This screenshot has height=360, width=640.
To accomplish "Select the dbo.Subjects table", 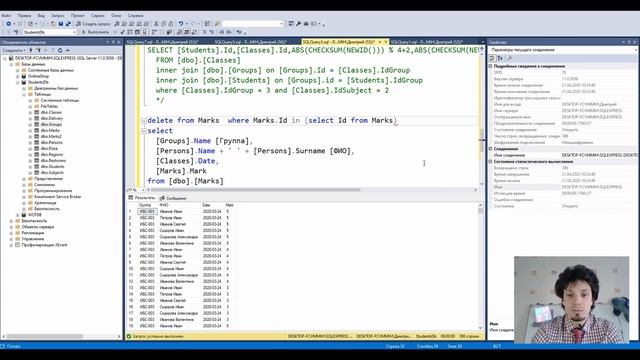I will coord(52,173).
